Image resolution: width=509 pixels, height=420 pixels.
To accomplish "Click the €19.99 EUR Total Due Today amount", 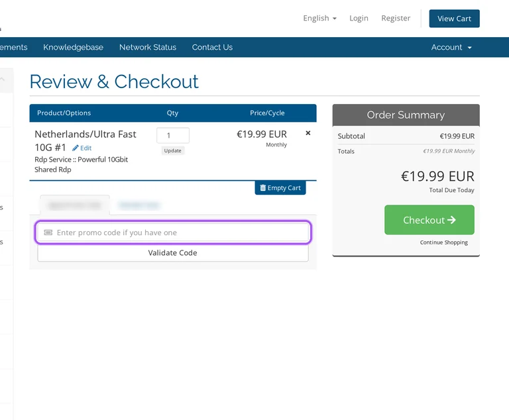I will point(437,177).
